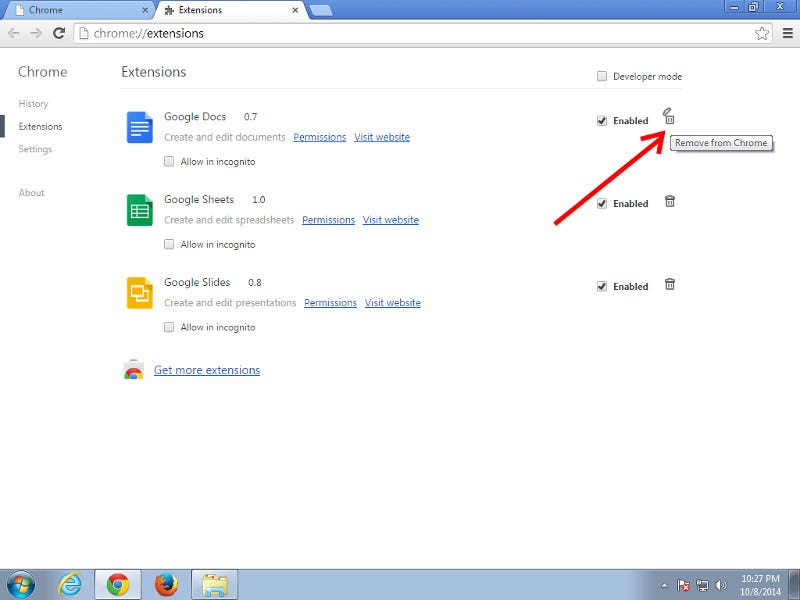Click the green Google Sheets icon
The width and height of the screenshot is (800, 600).
[139, 210]
